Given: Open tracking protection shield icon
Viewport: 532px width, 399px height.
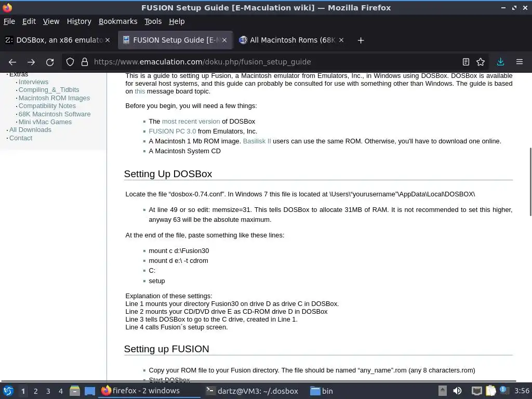Looking at the screenshot, I should coord(70,62).
